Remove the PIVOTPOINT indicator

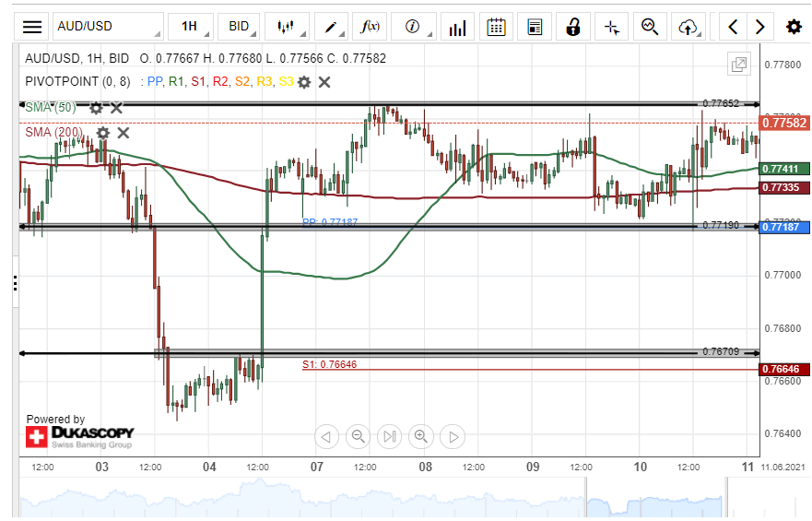[324, 82]
